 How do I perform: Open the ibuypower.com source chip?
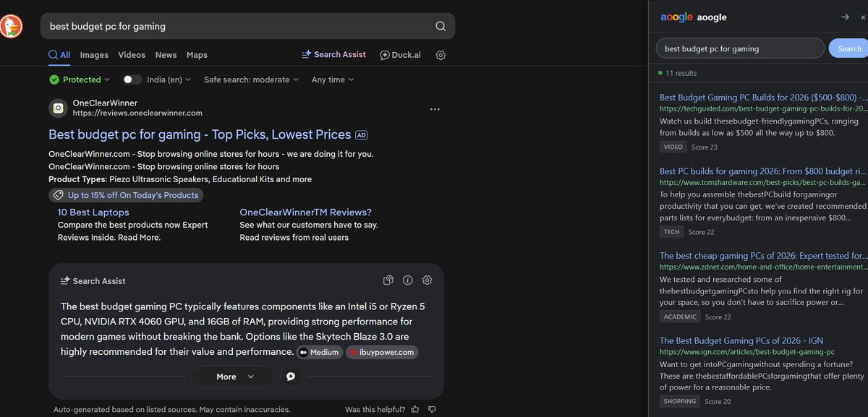(x=382, y=353)
